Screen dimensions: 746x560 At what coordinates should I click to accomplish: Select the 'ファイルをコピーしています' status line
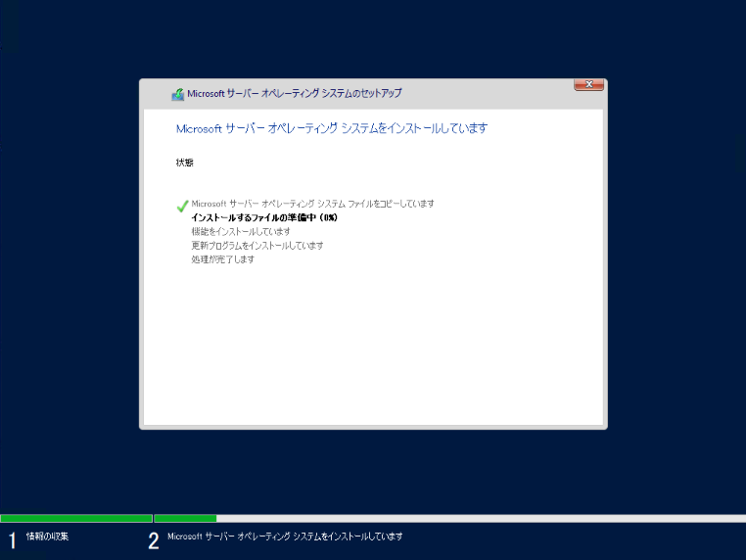[312, 204]
